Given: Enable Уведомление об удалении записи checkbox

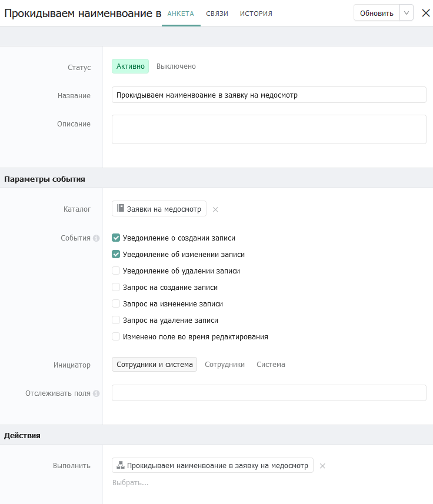Looking at the screenshot, I should pos(116,271).
